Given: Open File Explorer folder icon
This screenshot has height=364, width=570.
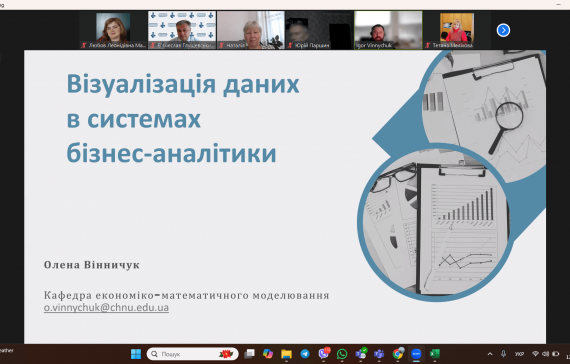Looking at the screenshot, I should tap(286, 354).
